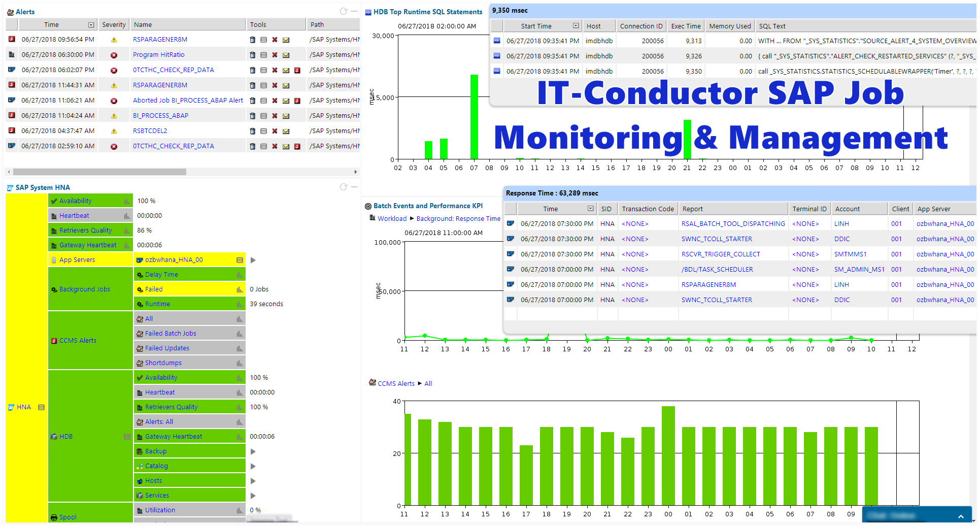Expand the Backup node arrow under HDB
The image size is (980, 526).
coord(253,451)
